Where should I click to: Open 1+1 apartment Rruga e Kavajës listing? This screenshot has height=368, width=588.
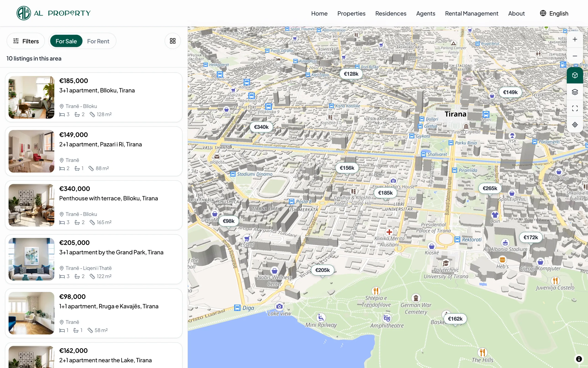93,313
